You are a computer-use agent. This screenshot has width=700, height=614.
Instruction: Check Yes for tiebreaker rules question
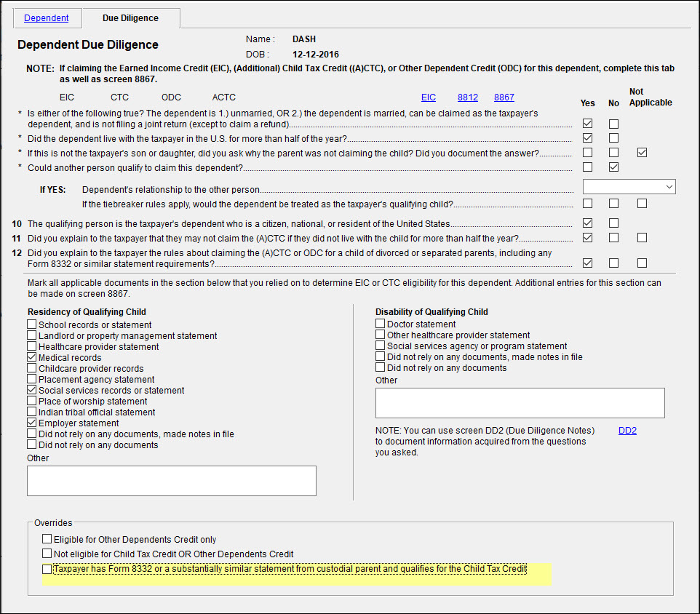click(587, 204)
